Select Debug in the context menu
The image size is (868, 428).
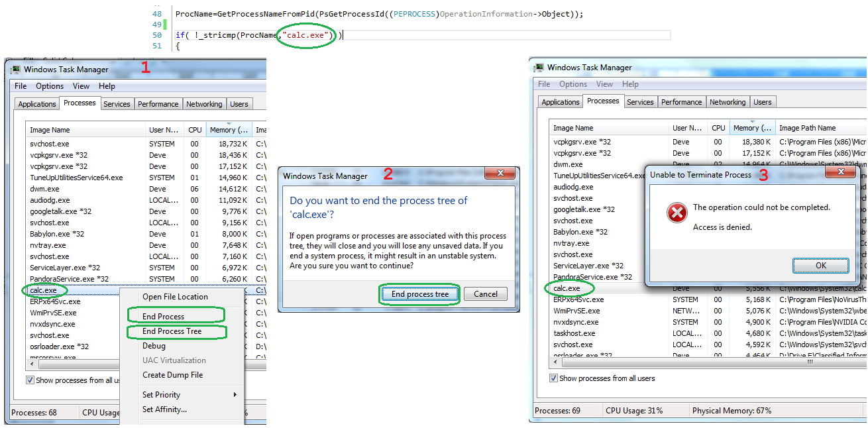pyautogui.click(x=154, y=346)
